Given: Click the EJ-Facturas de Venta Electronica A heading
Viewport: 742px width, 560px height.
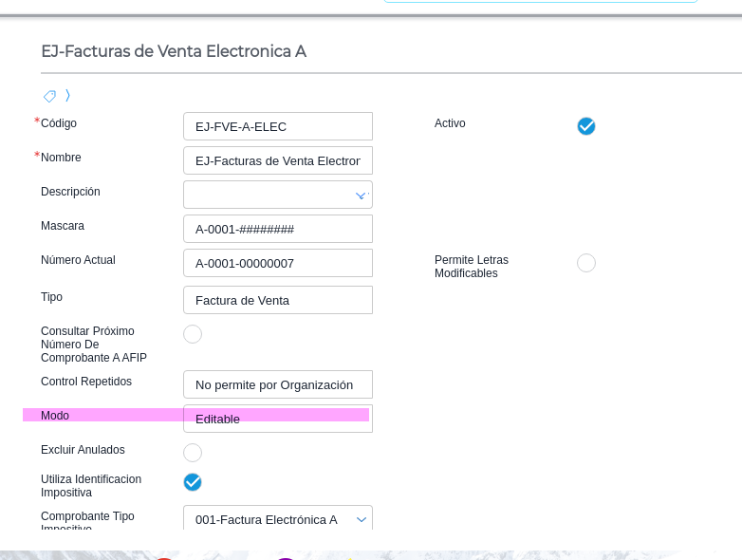Looking at the screenshot, I should tap(174, 51).
